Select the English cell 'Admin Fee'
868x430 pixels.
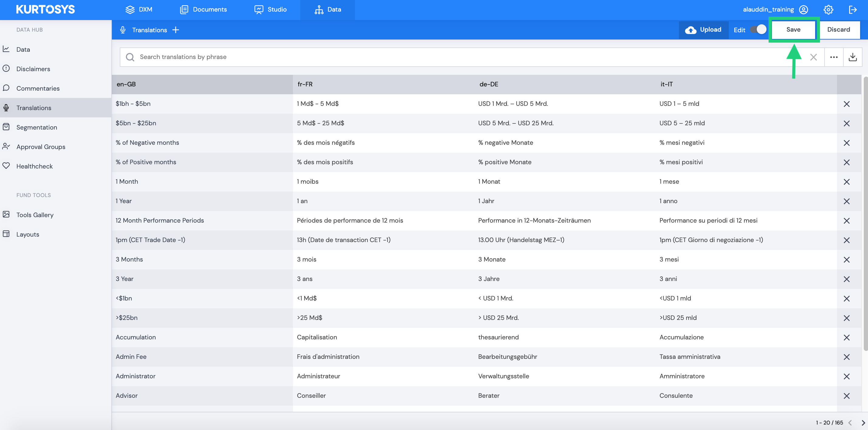coord(202,357)
